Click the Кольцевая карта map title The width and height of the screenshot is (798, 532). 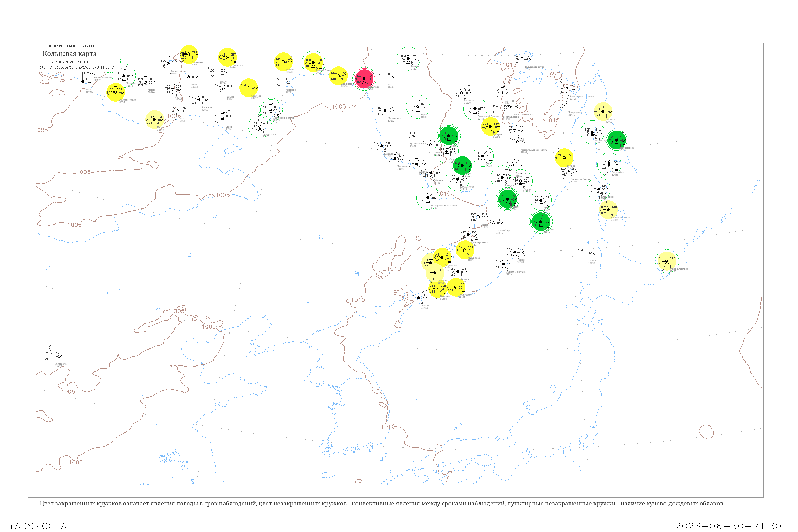point(69,54)
